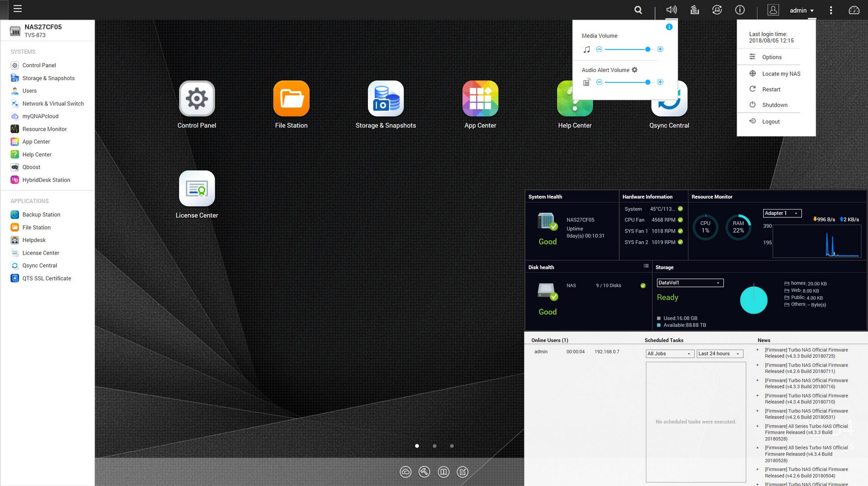Expand news item v4.2.6 Build 20180711
The width and height of the screenshot is (868, 486).
(x=757, y=365)
